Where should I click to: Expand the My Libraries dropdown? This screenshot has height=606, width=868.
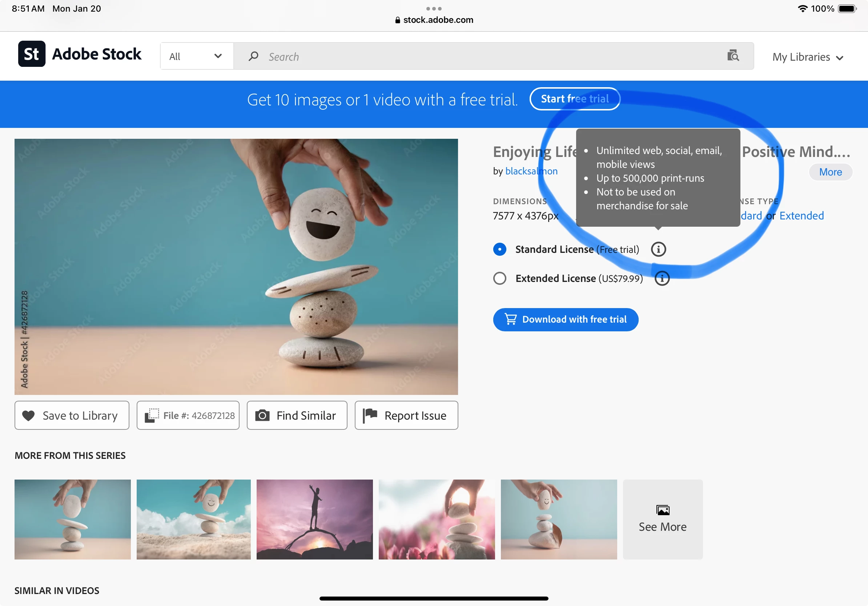808,57
